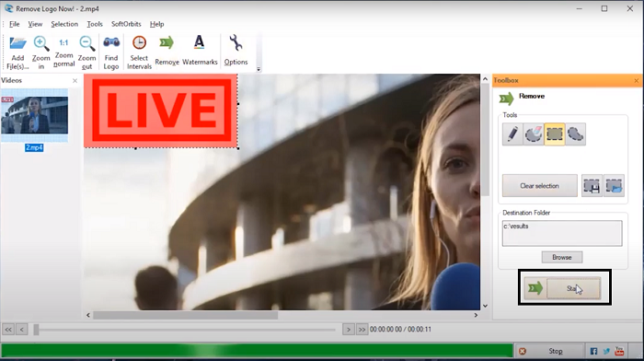The height and width of the screenshot is (361, 644).
Task: Click the horizontal scrollbar right arrow
Action: click(x=476, y=315)
